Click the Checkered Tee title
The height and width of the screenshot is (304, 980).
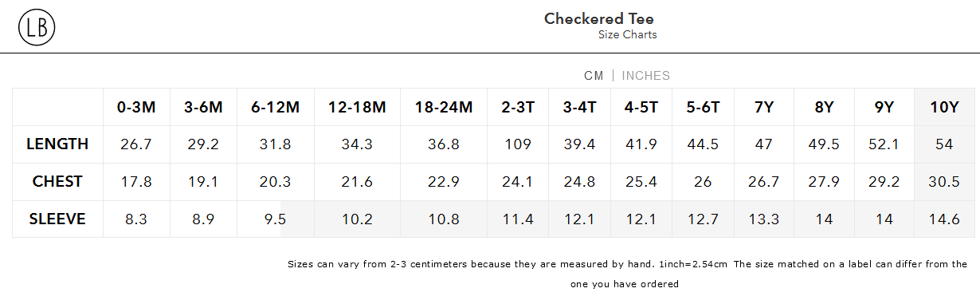[x=599, y=18]
